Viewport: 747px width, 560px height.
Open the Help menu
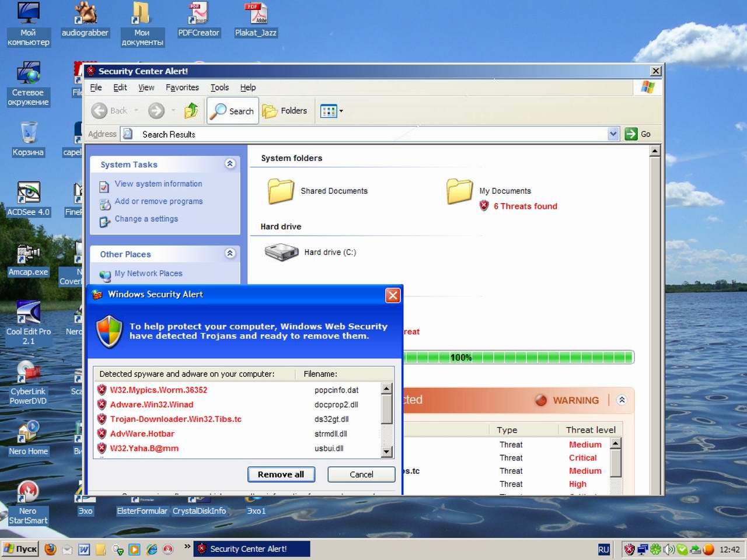tap(248, 87)
